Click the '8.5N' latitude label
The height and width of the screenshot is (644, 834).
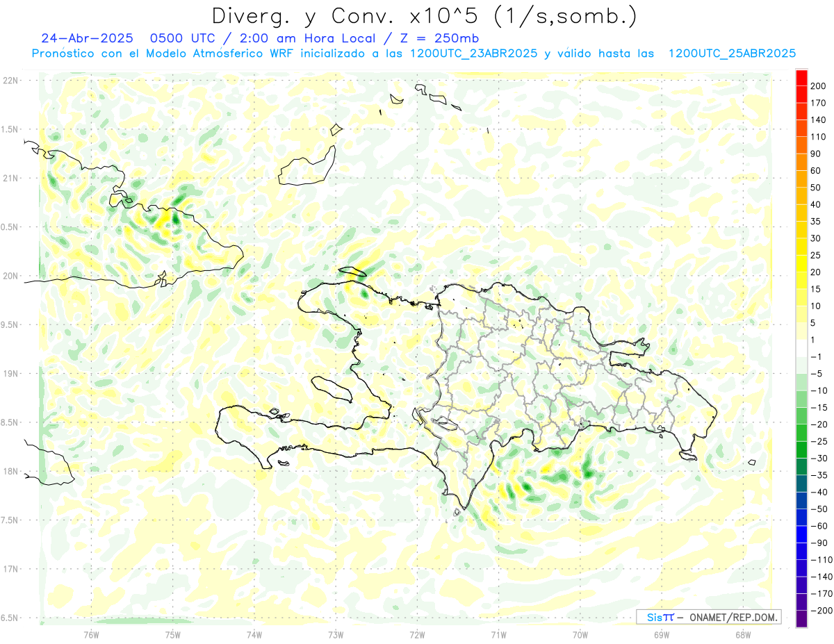[x=10, y=422]
